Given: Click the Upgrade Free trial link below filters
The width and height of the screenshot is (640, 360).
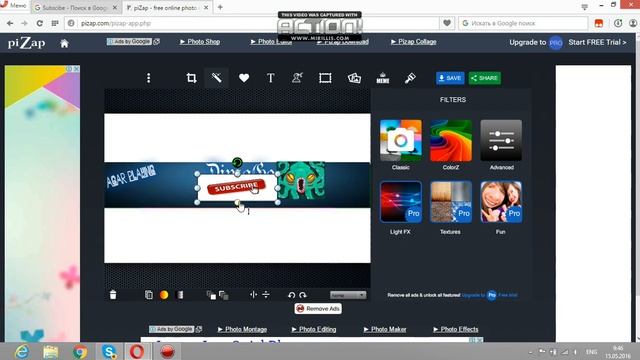Looking at the screenshot, I should pos(489,295).
